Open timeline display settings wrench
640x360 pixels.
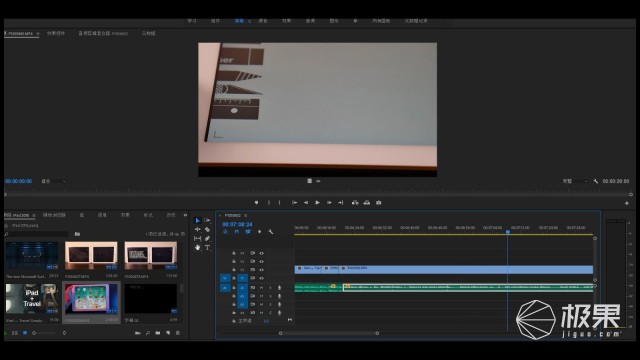(x=271, y=232)
